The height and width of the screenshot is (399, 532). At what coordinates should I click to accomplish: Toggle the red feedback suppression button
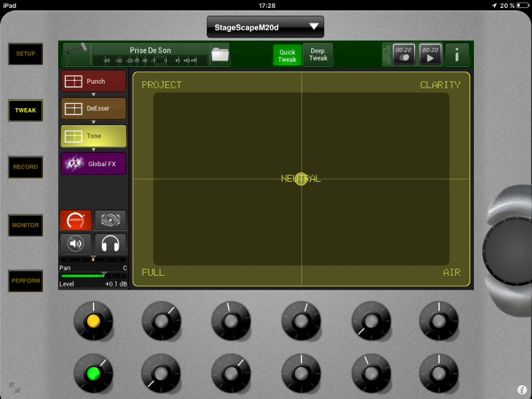[x=75, y=220]
